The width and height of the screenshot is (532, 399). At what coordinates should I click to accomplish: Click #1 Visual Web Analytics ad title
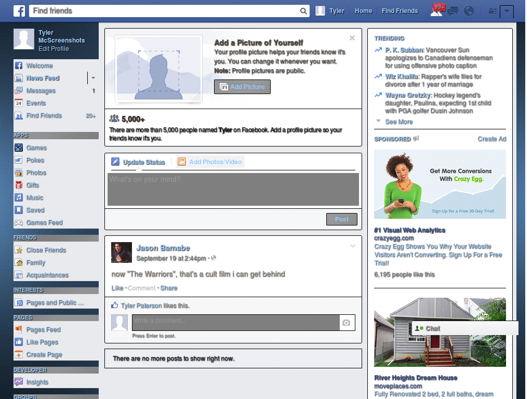click(409, 230)
